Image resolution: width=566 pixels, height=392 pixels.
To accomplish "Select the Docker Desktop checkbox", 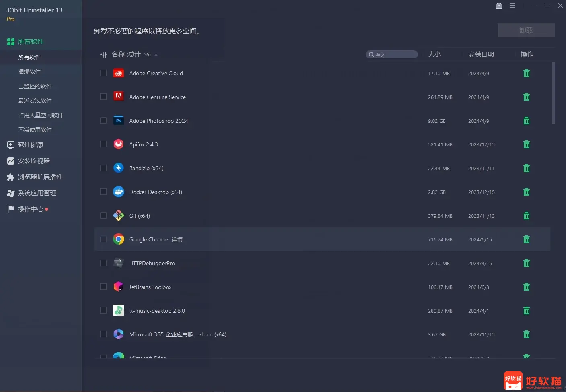I will pyautogui.click(x=103, y=192).
